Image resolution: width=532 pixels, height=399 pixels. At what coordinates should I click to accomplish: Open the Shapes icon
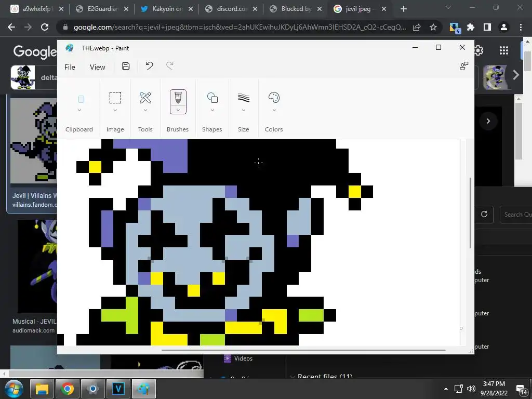point(212,98)
